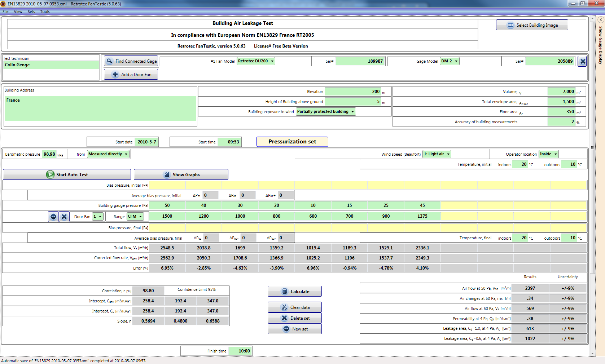Image resolution: width=605 pixels, height=364 pixels.
Task: Expand the Show Gauge Display side arrow
Action: 601,19
